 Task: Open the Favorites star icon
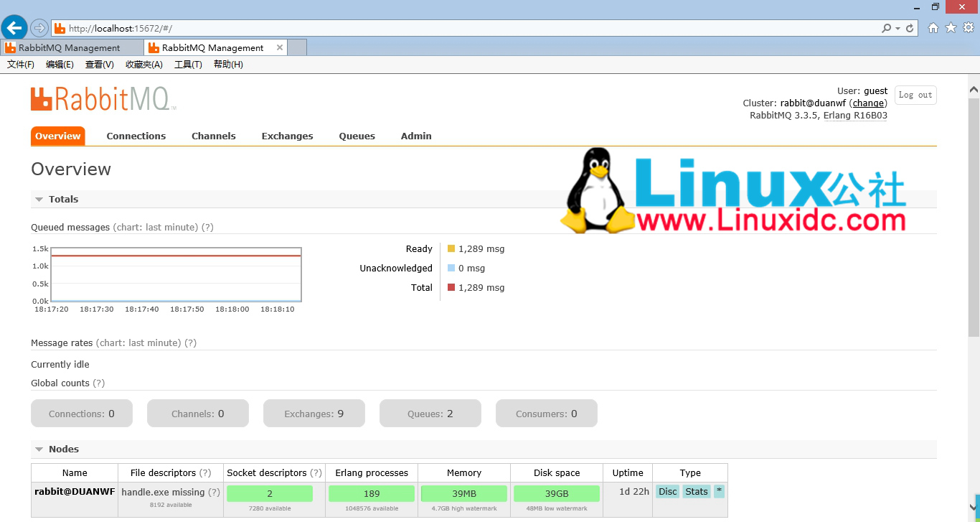click(x=951, y=28)
